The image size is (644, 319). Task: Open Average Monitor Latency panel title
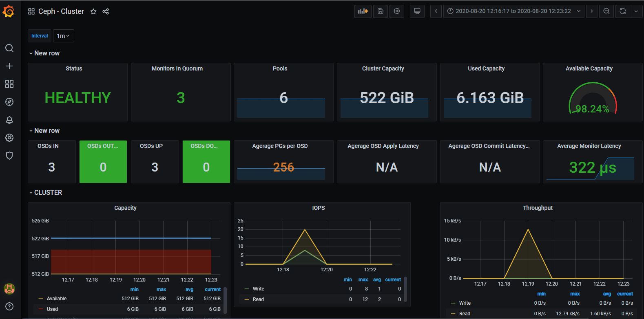pos(589,146)
